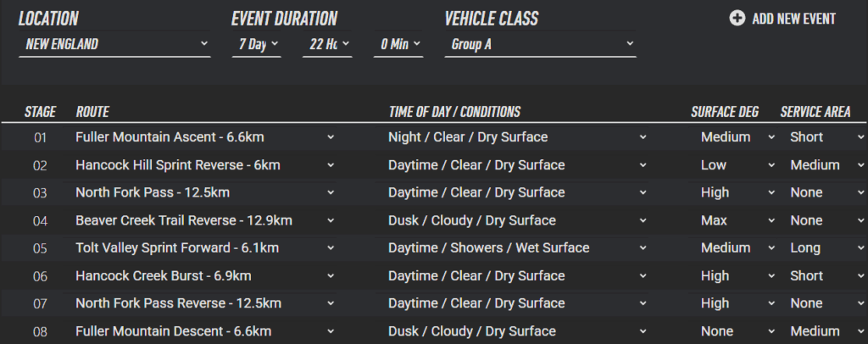Change stage 04 Max surface degradation
Image resolution: width=868 pixels, height=344 pixels.
[771, 220]
